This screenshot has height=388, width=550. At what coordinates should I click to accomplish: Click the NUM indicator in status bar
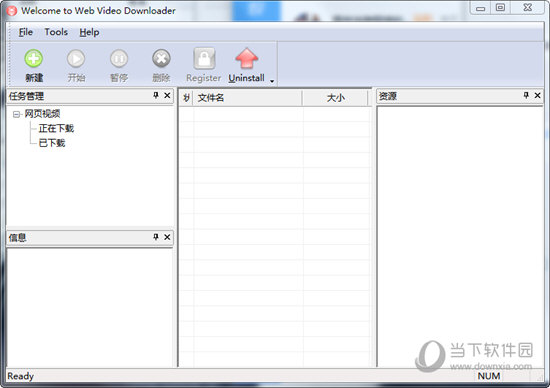(x=489, y=376)
